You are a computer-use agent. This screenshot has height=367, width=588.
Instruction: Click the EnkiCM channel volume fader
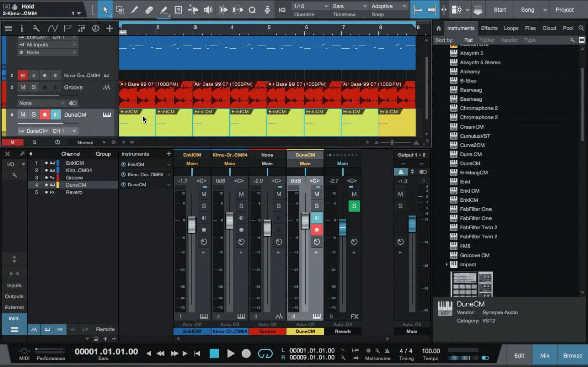191,225
